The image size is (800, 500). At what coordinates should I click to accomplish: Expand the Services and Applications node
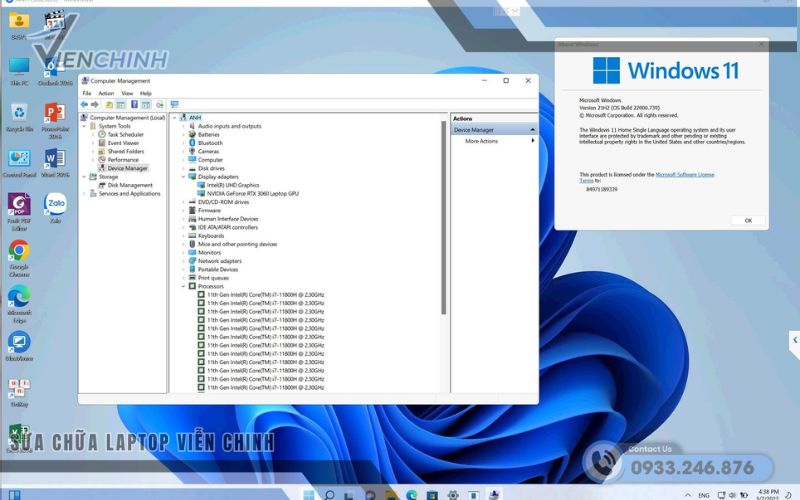pos(85,194)
